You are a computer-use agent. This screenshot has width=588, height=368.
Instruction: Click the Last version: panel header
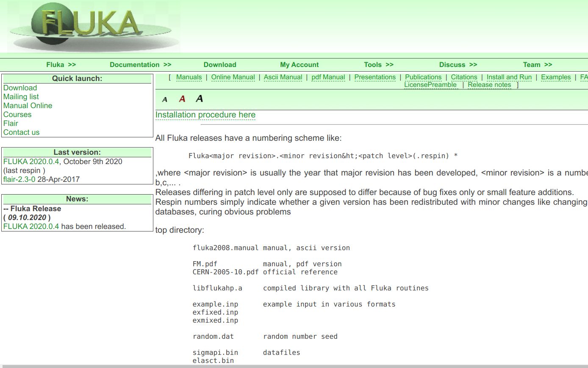[77, 152]
